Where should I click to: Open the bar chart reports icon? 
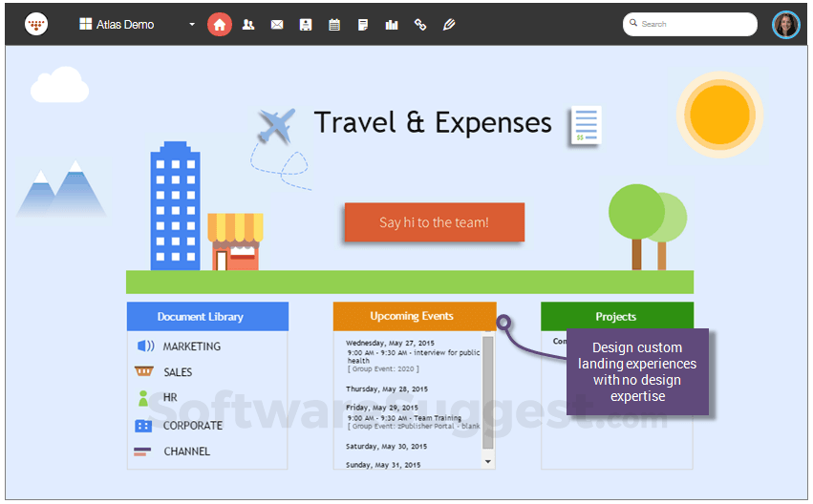pos(392,25)
